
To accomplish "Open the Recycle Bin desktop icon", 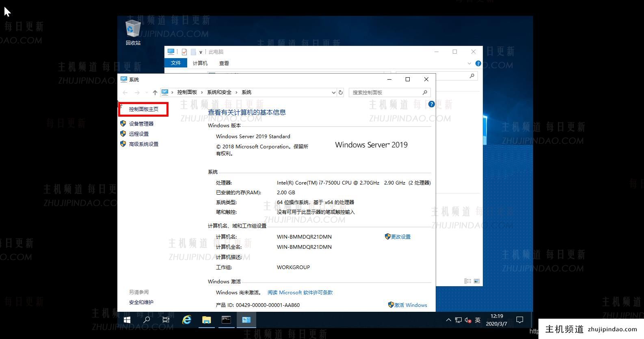I will (133, 33).
